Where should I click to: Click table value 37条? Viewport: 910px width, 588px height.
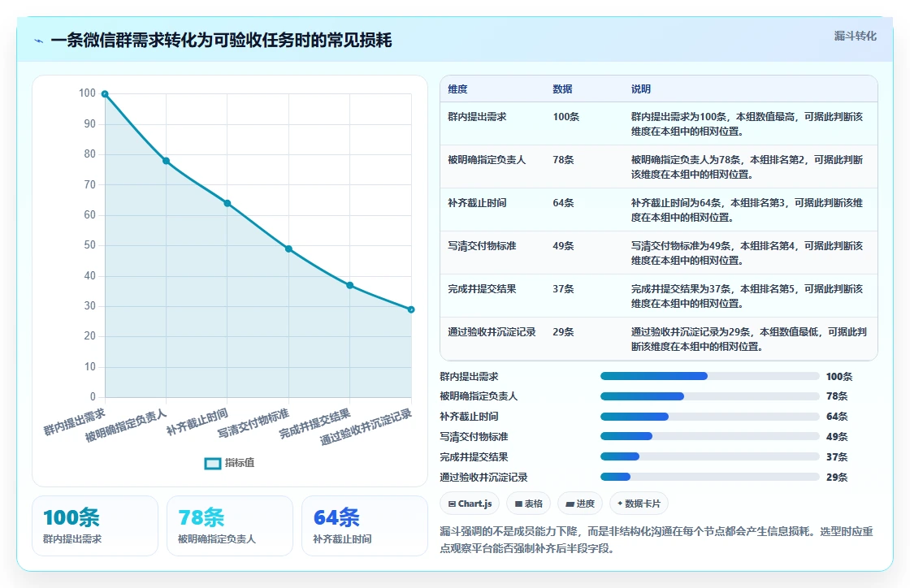click(x=563, y=289)
